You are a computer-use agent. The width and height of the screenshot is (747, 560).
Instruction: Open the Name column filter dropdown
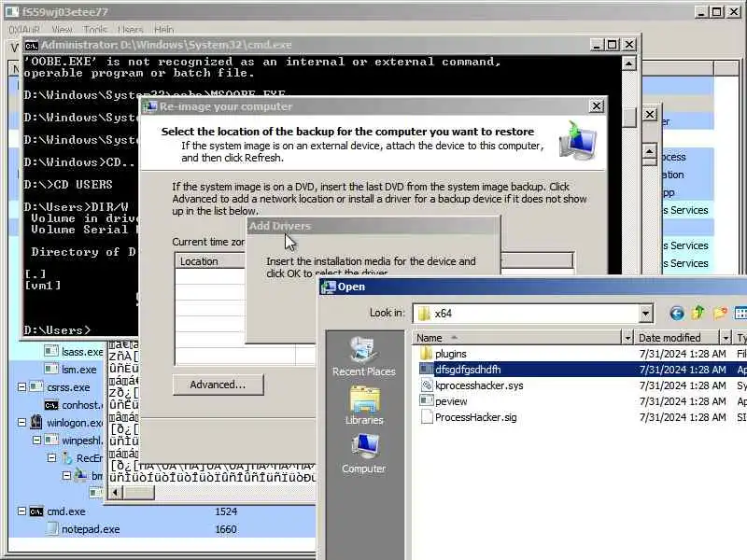627,338
